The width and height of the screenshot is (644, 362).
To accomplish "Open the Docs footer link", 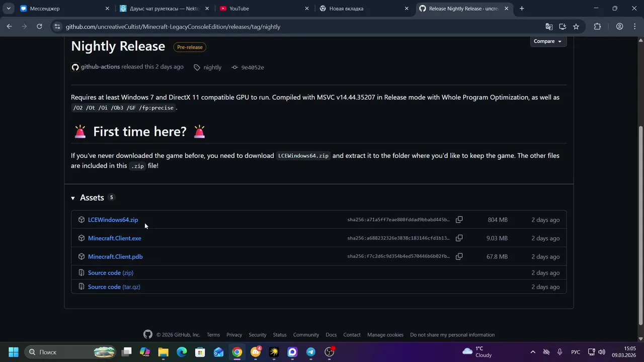I will [331, 335].
